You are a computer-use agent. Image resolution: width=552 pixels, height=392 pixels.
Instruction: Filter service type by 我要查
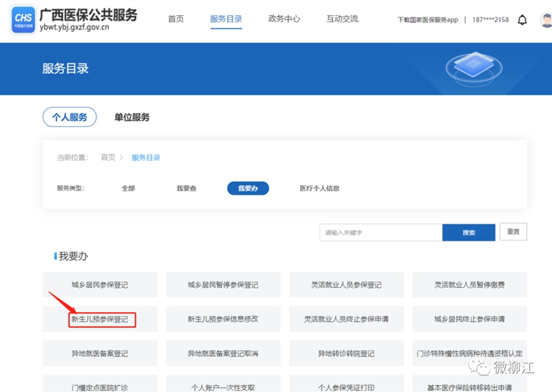(186, 188)
